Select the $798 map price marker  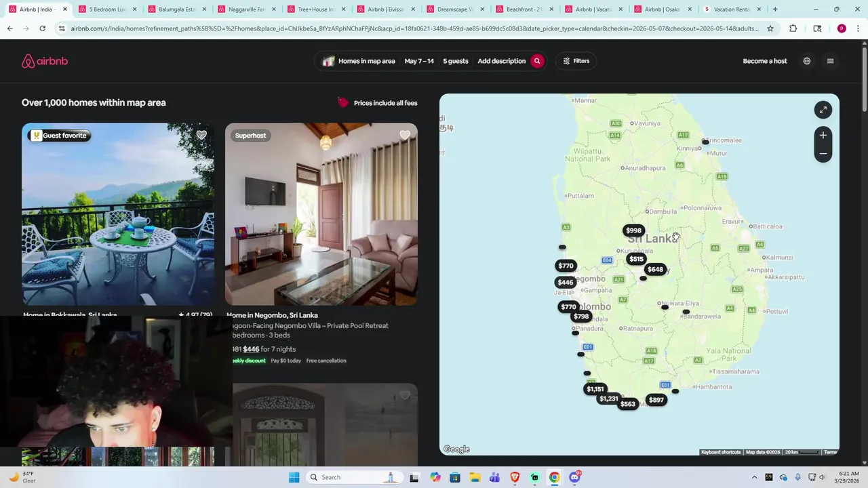pos(581,317)
